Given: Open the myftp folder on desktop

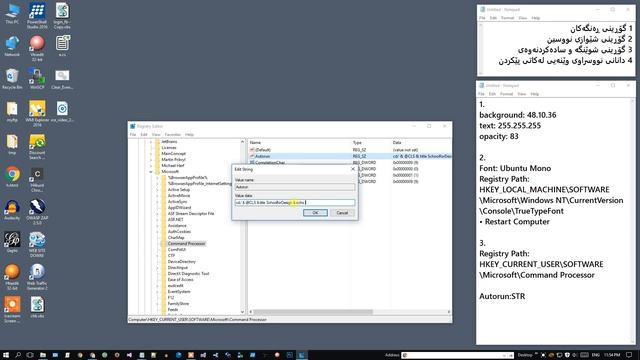Looking at the screenshot, I should coord(12,112).
